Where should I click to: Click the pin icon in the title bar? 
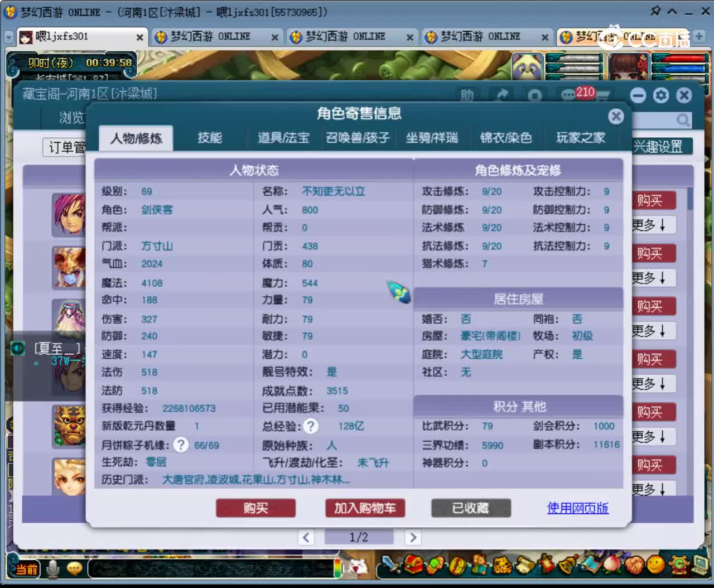click(655, 11)
